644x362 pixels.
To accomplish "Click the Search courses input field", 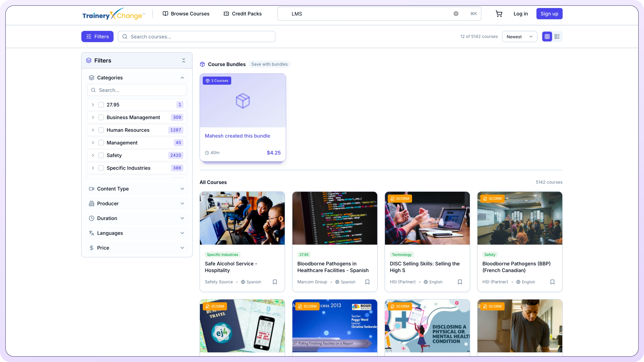I will pos(197,37).
